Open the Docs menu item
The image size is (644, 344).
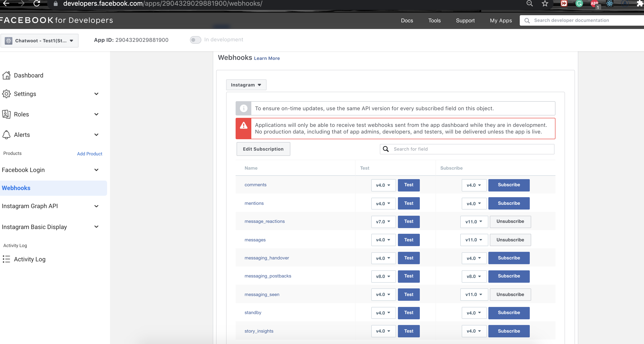tap(407, 20)
